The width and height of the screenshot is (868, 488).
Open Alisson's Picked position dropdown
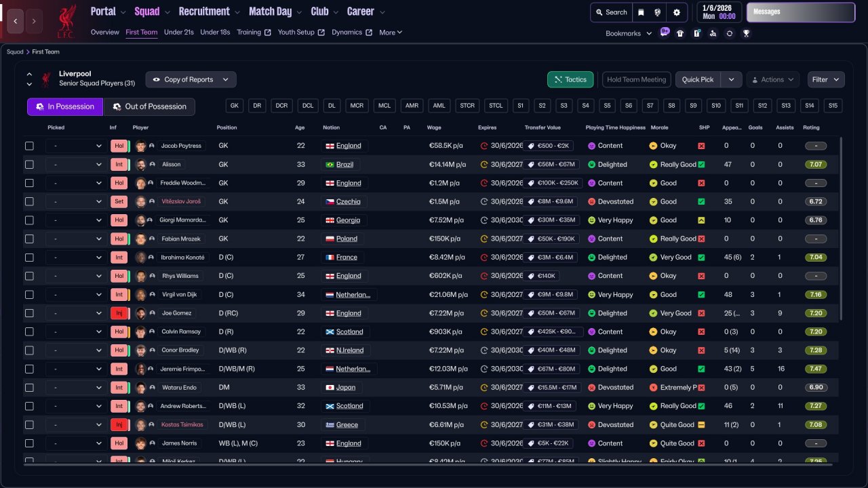click(75, 165)
